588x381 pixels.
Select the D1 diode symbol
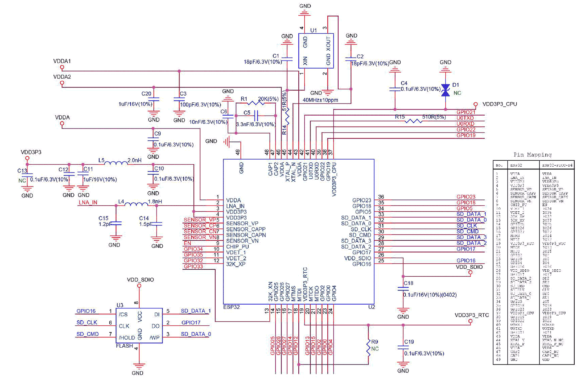pos(445,91)
